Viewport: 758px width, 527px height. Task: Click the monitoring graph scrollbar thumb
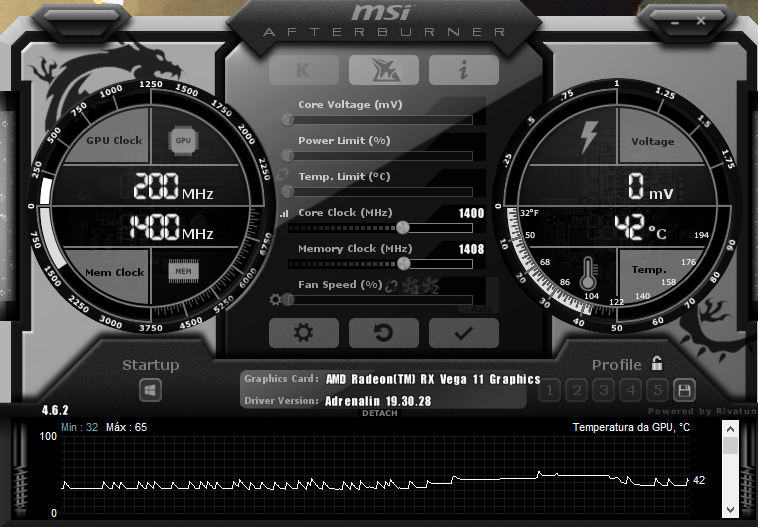tap(730, 445)
